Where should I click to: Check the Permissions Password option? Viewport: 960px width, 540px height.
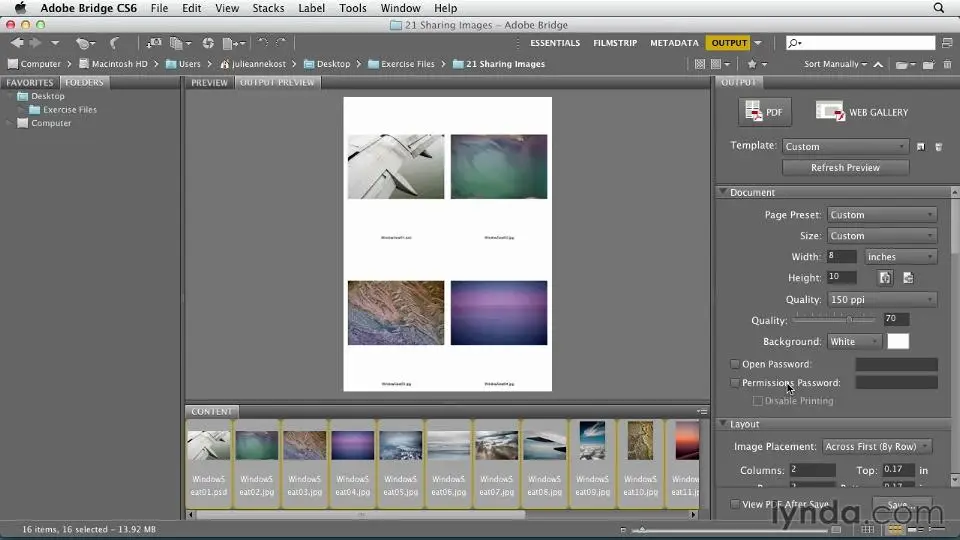pos(735,383)
